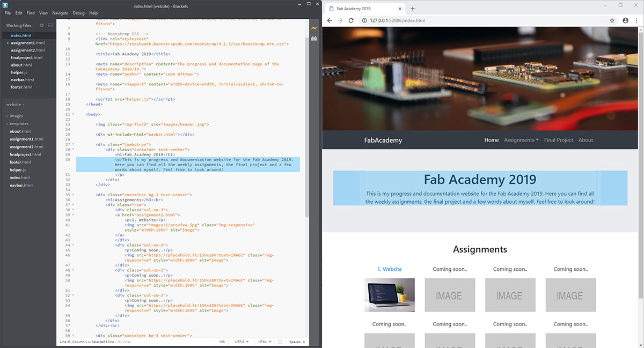The width and height of the screenshot is (644, 348).
Task: Select assignment2.html in Working Files
Action: (x=28, y=50)
